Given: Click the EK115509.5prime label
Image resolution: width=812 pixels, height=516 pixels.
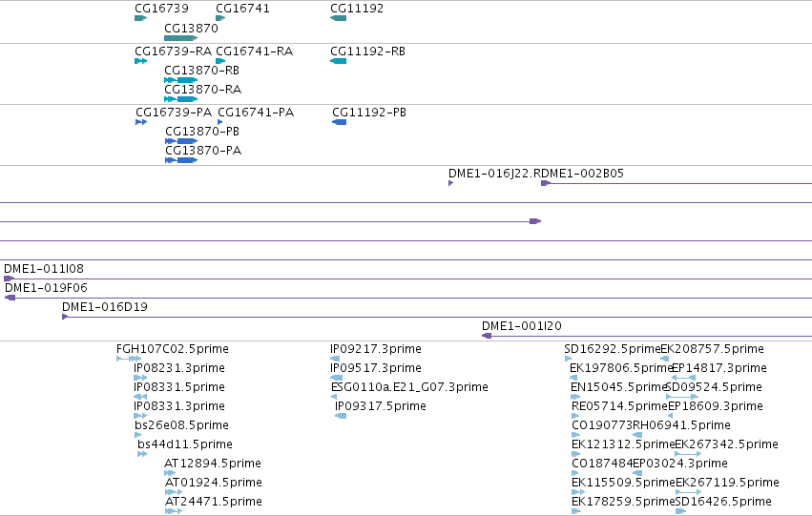Looking at the screenshot, I should click(623, 483).
